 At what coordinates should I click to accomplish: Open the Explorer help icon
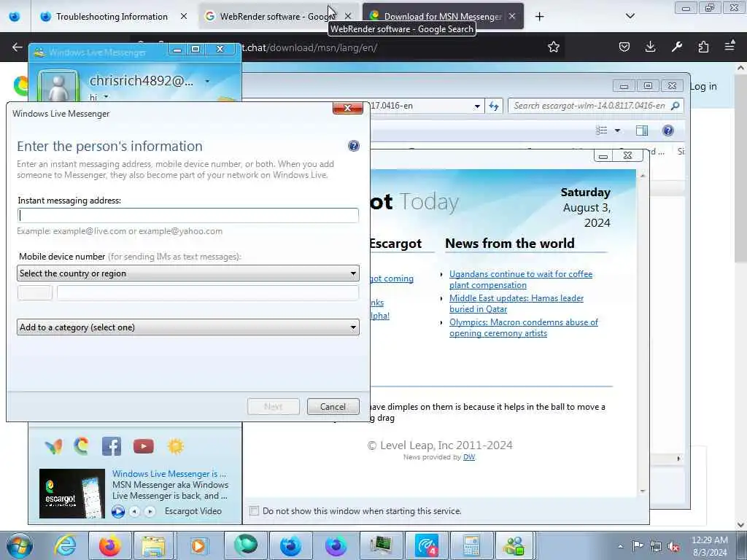(x=668, y=131)
